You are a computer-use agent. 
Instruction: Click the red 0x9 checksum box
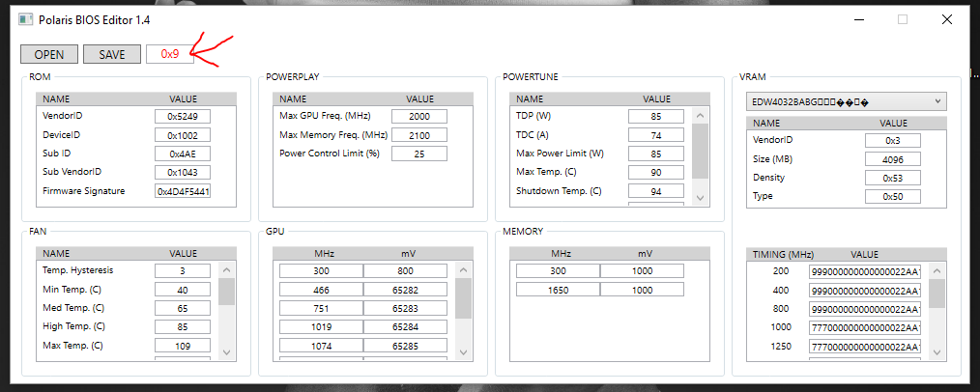pos(170,54)
